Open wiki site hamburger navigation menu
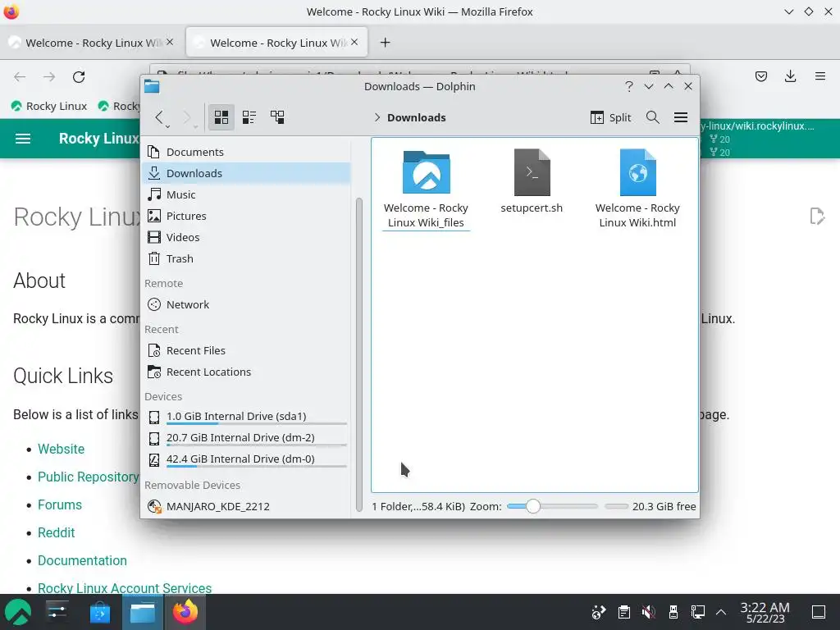 click(22, 139)
